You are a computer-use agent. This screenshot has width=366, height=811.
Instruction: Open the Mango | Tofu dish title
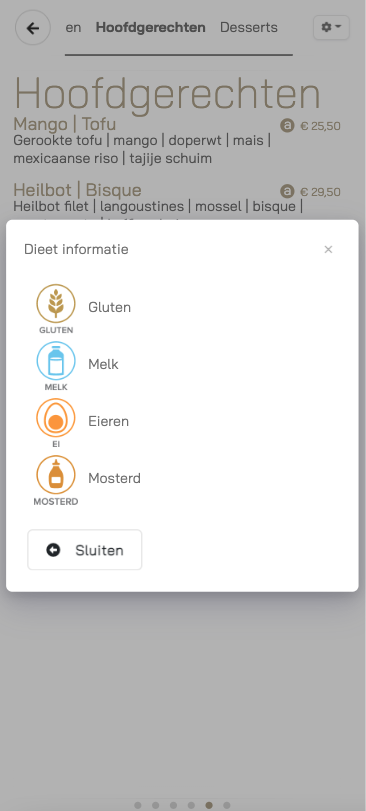click(x=65, y=124)
